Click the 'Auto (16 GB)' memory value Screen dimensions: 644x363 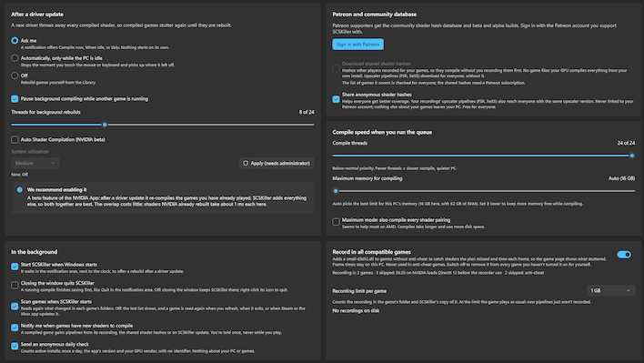(621, 178)
